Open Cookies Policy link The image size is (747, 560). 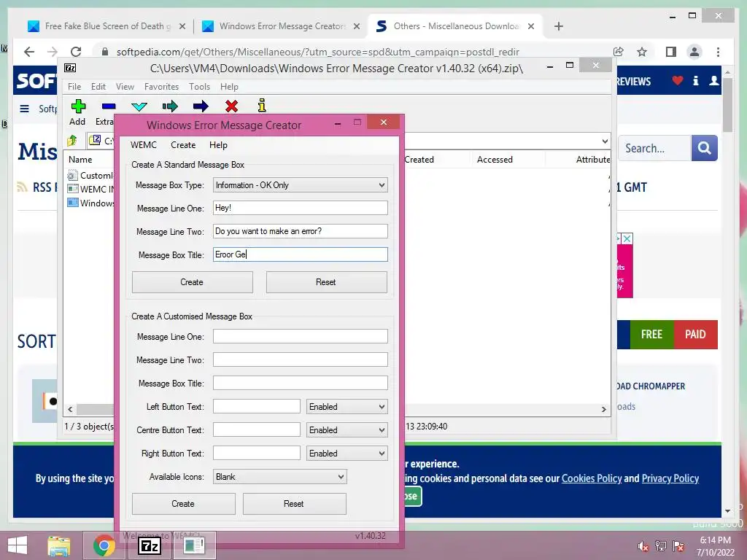coord(591,478)
